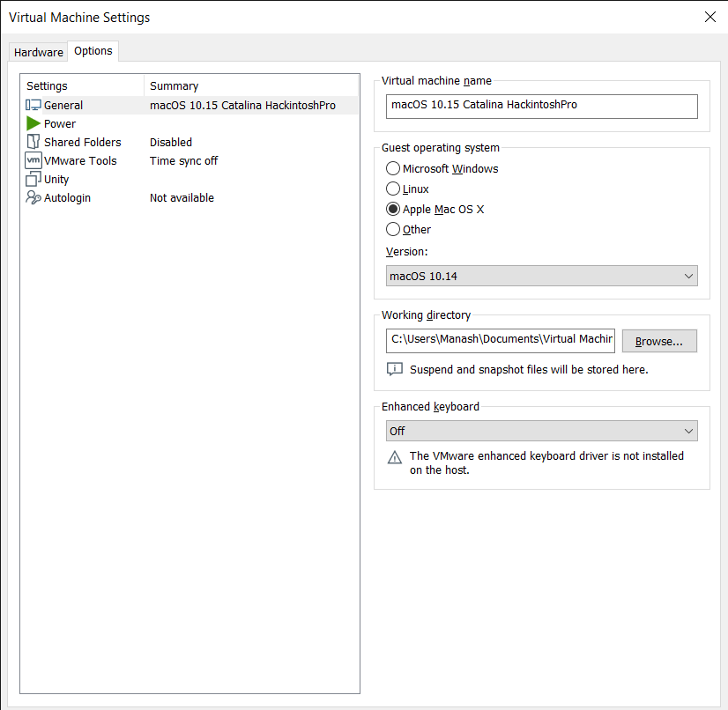The image size is (728, 710).
Task: Click the Summary column header
Action: [x=251, y=85]
